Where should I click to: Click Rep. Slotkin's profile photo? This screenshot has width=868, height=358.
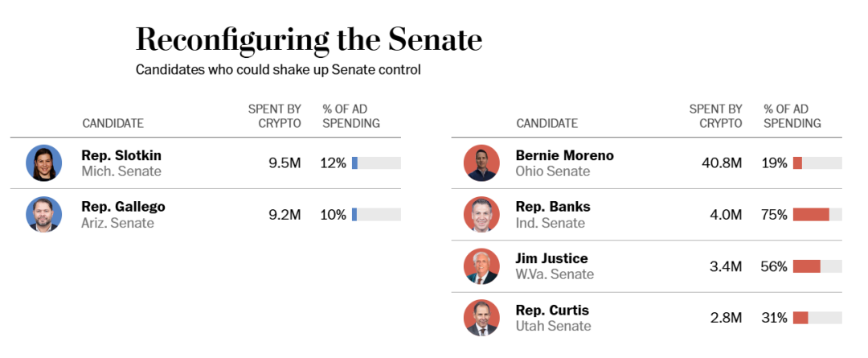43,163
